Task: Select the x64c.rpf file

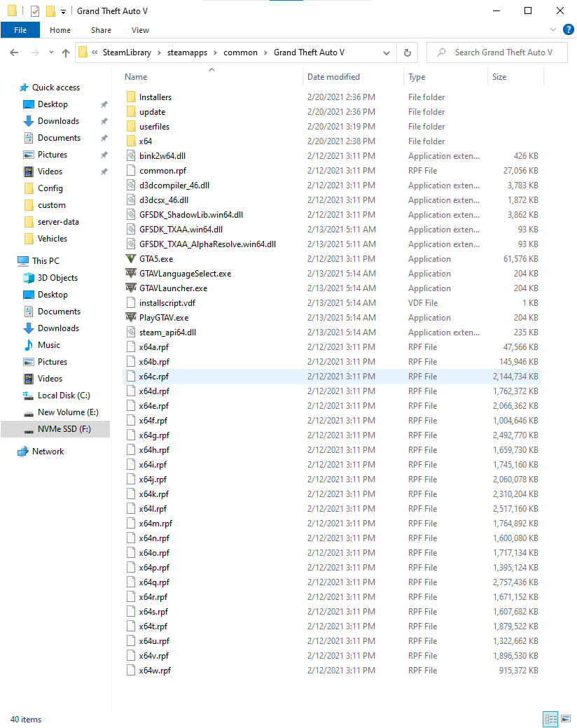Action: [x=332, y=376]
